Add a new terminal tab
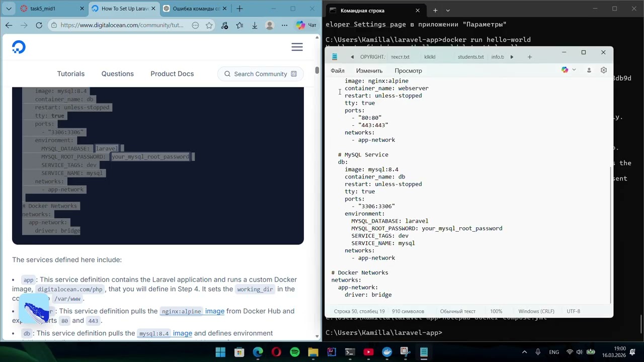Screen dimensions: 644x362 coord(435,11)
